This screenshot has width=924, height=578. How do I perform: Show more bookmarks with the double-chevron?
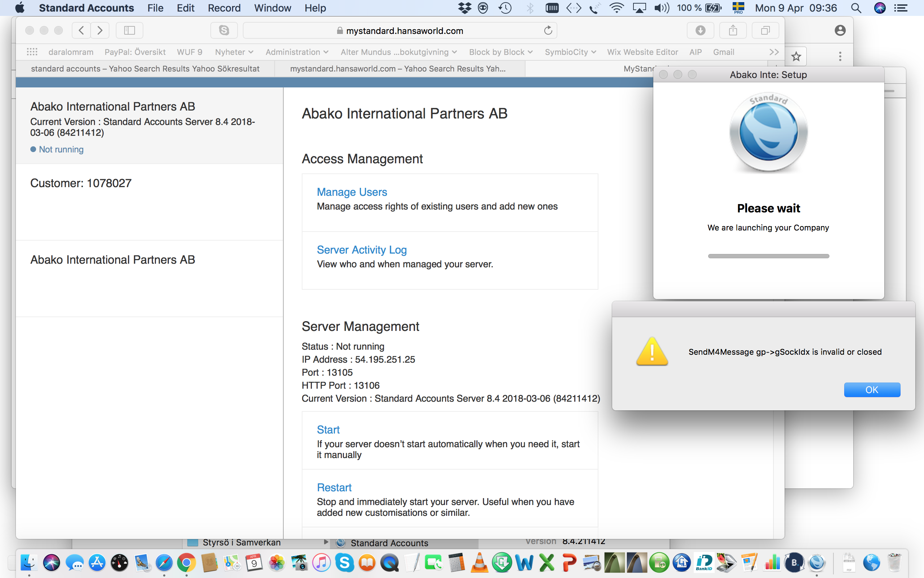pyautogui.click(x=774, y=52)
